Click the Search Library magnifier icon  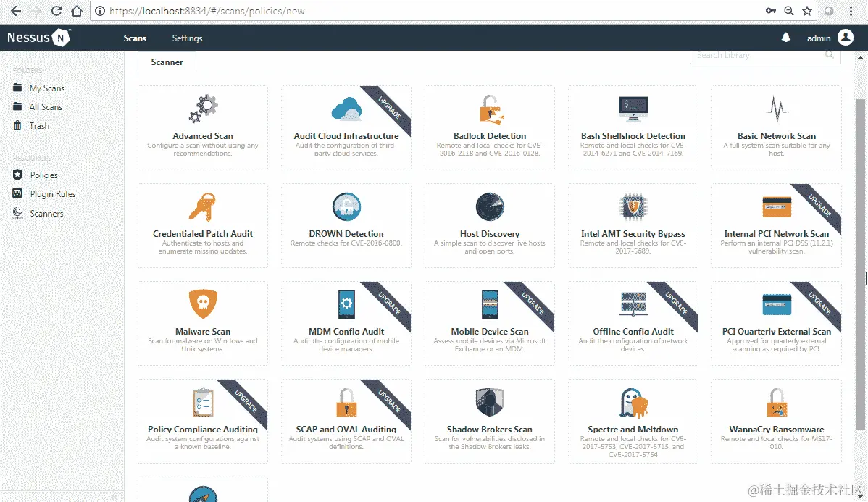[x=830, y=54]
